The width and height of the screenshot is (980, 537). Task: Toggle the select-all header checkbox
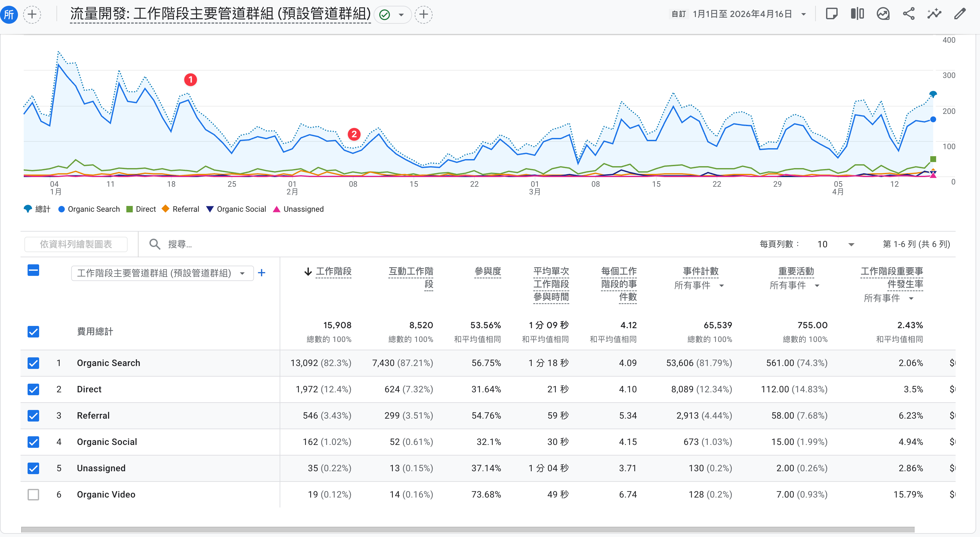click(x=33, y=271)
